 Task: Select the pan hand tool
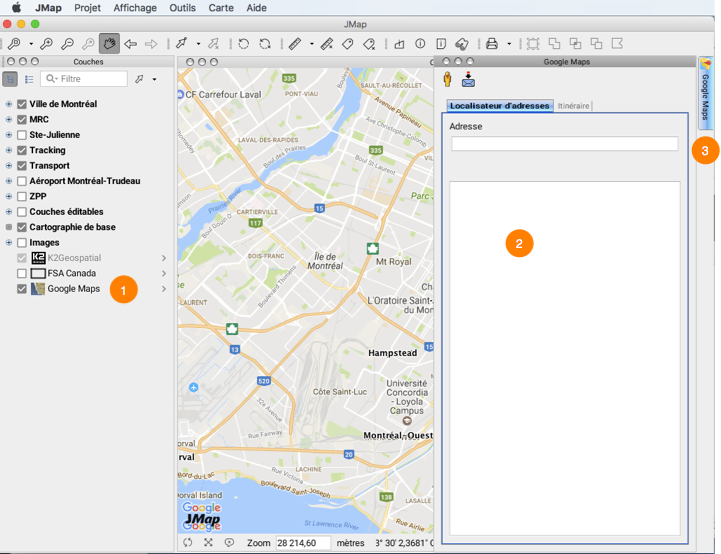pos(109,44)
